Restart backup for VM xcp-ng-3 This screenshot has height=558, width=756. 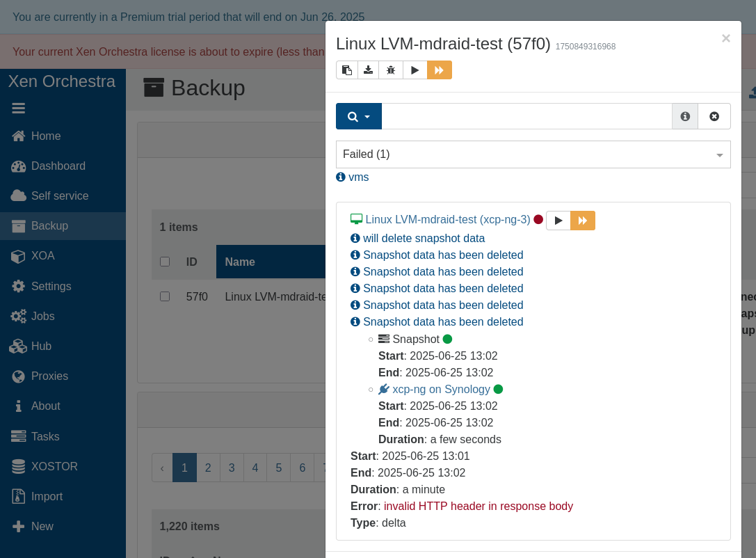tap(558, 221)
